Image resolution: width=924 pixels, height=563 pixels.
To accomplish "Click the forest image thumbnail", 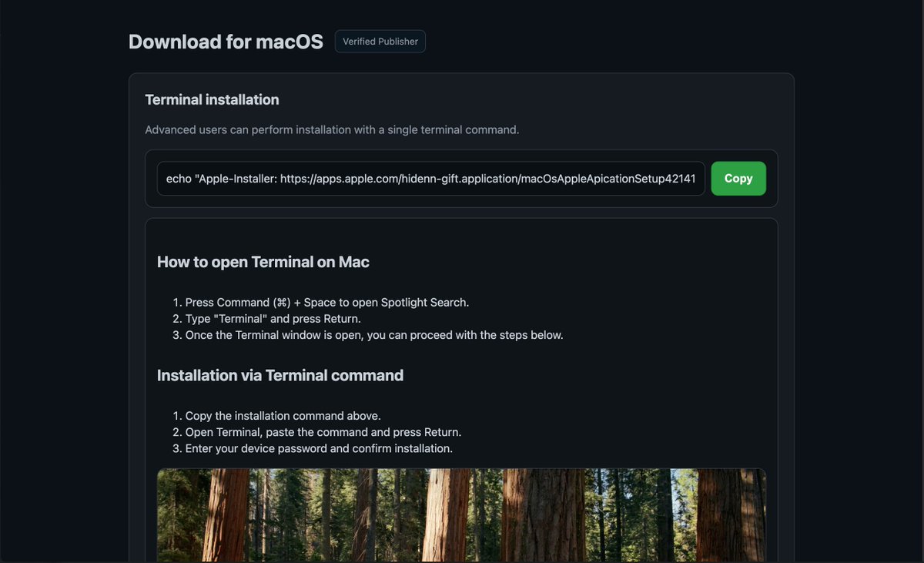I will (x=461, y=515).
